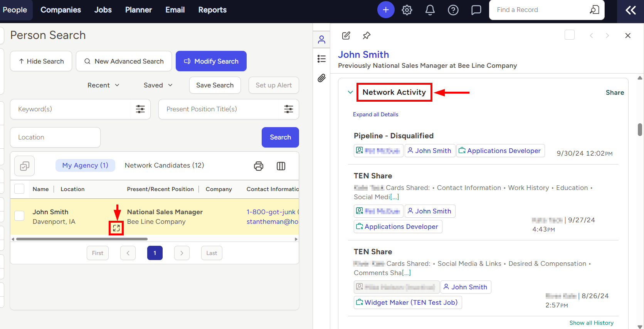Viewport: 644px width, 329px height.
Task: Click New Advanced Search button
Action: point(124,61)
